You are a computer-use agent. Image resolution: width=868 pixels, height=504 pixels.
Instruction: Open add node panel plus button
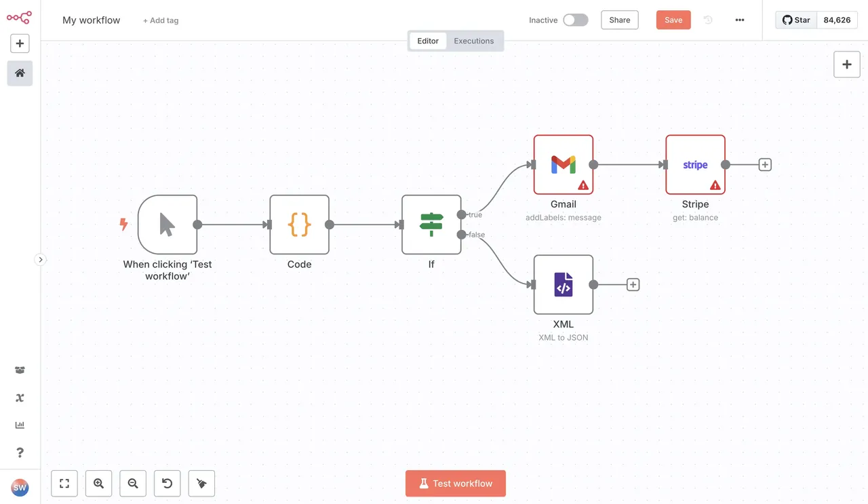click(x=847, y=64)
